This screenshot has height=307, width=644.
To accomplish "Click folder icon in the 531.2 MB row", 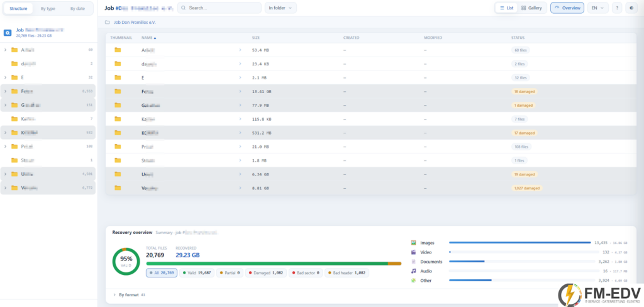I will (118, 133).
